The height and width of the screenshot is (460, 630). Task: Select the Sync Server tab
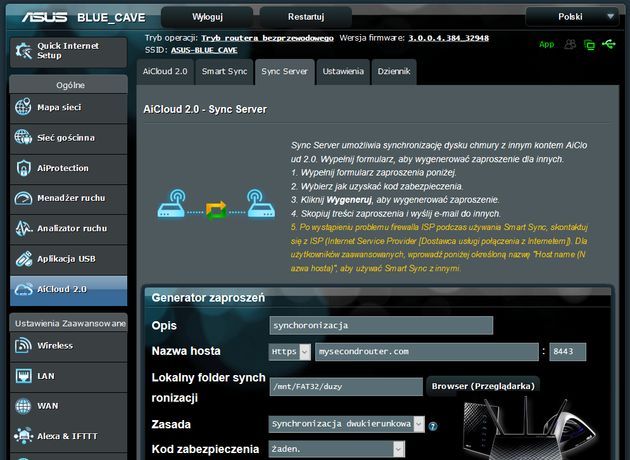284,72
